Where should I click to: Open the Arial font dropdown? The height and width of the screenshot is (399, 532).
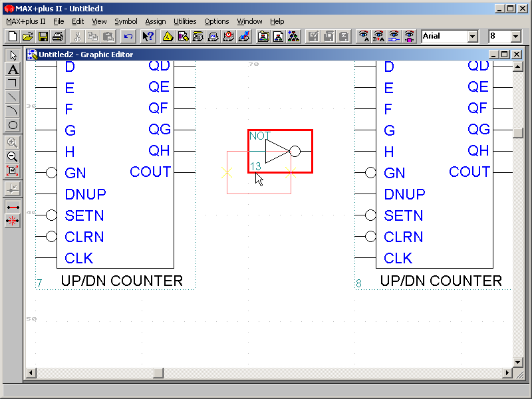(x=472, y=37)
